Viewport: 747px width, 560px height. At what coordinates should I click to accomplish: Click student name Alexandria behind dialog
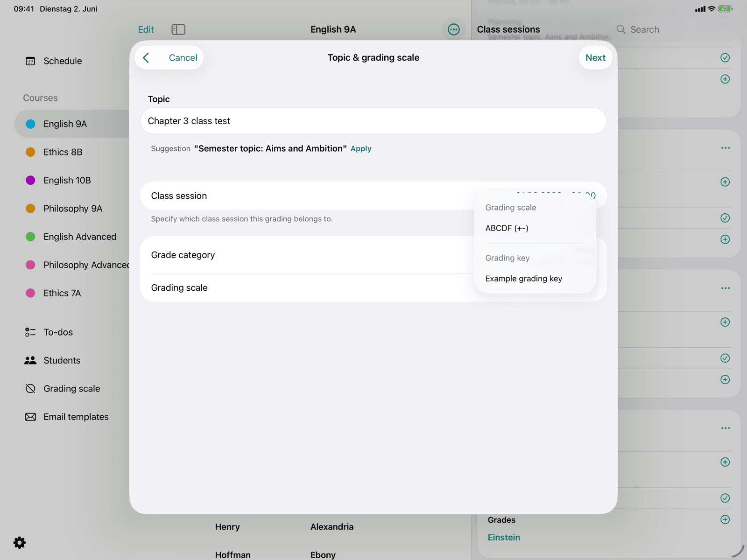[332, 527]
